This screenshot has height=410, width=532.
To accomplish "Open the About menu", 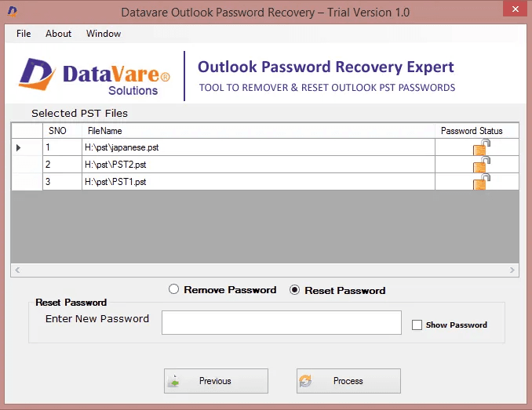I will [58, 34].
